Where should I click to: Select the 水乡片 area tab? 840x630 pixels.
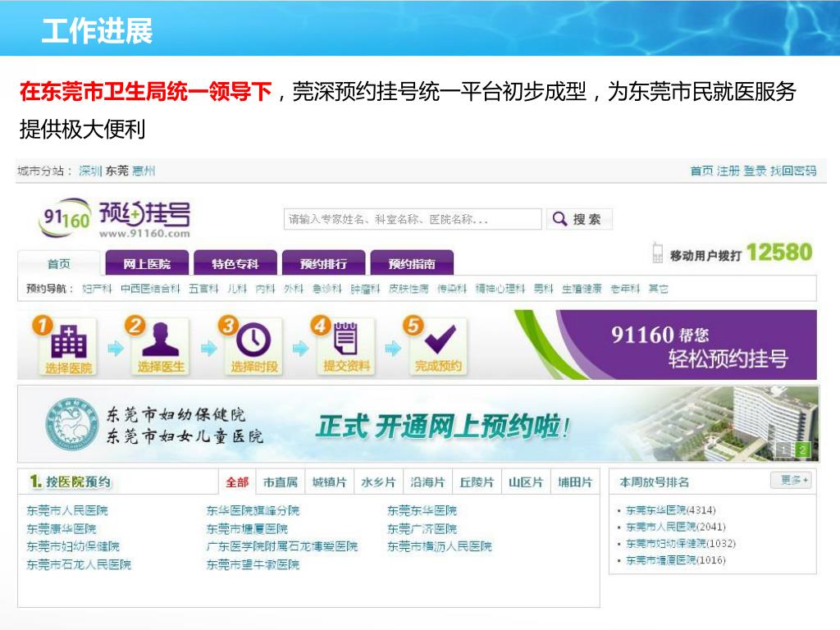378,482
